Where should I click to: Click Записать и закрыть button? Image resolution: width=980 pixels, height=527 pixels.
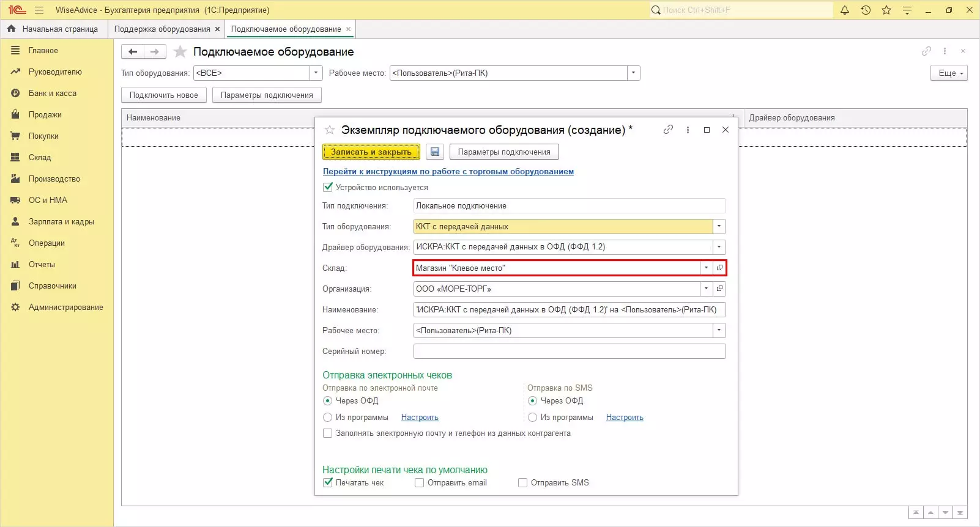click(x=371, y=152)
